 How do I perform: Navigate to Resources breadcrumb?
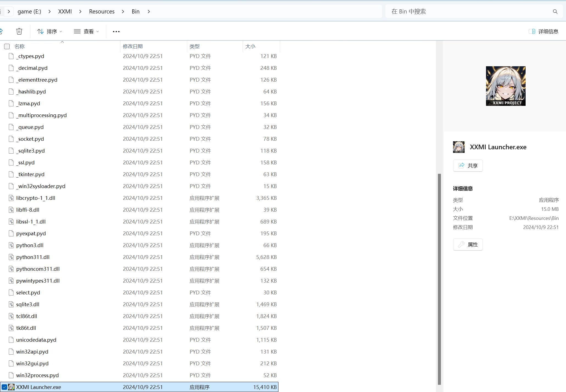click(x=102, y=12)
